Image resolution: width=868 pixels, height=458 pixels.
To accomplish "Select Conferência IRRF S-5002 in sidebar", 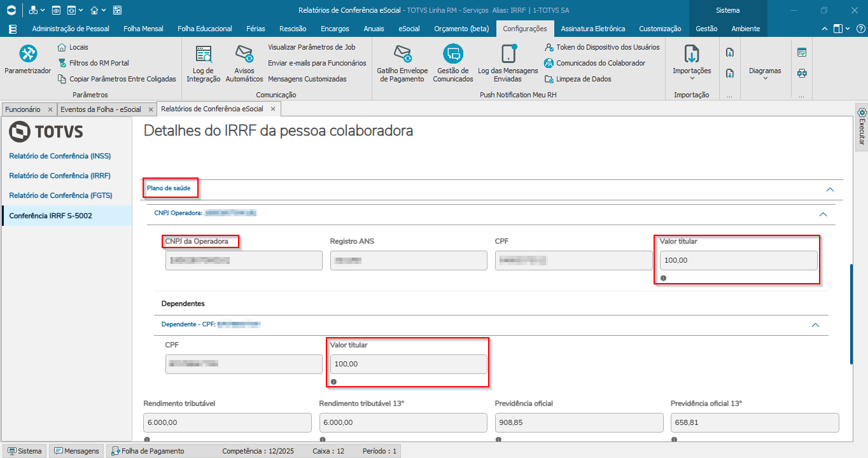I will point(67,216).
